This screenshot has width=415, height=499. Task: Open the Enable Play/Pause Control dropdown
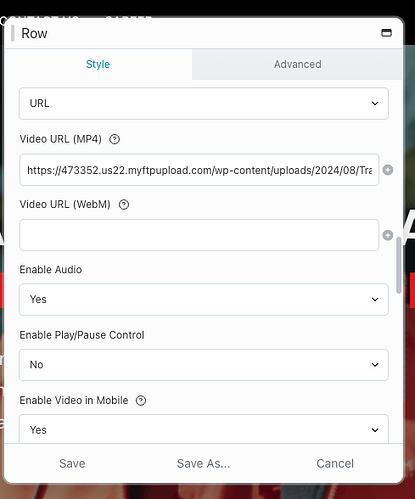coord(204,365)
